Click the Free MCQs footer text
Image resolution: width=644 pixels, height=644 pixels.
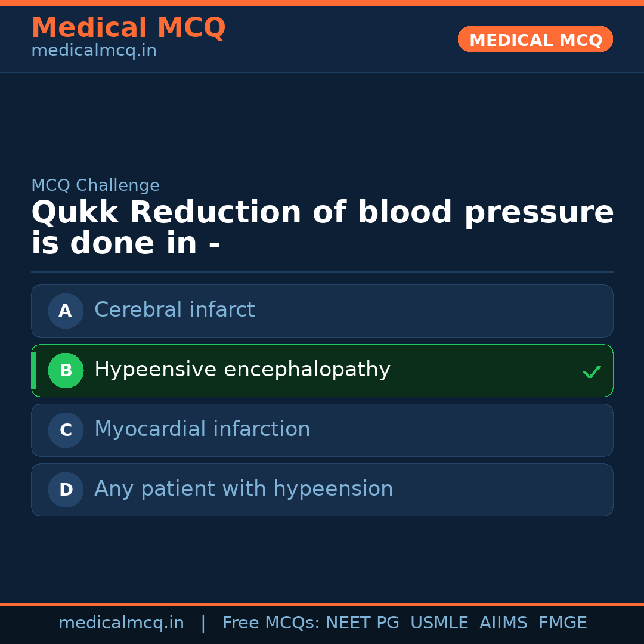coord(271,623)
